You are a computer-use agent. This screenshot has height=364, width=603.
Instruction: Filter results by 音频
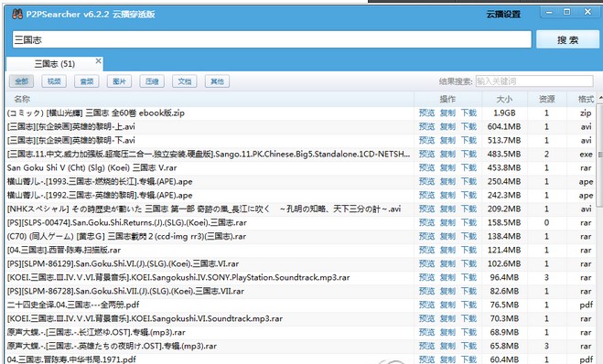click(x=87, y=81)
